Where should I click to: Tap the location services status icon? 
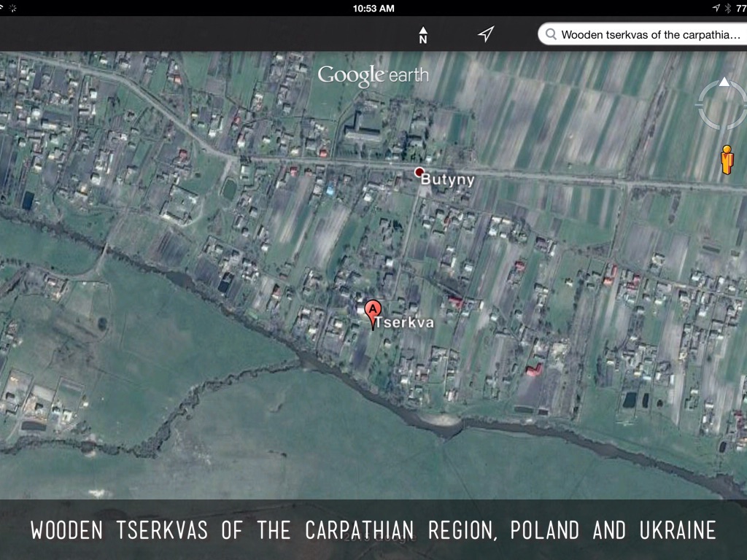coord(715,8)
